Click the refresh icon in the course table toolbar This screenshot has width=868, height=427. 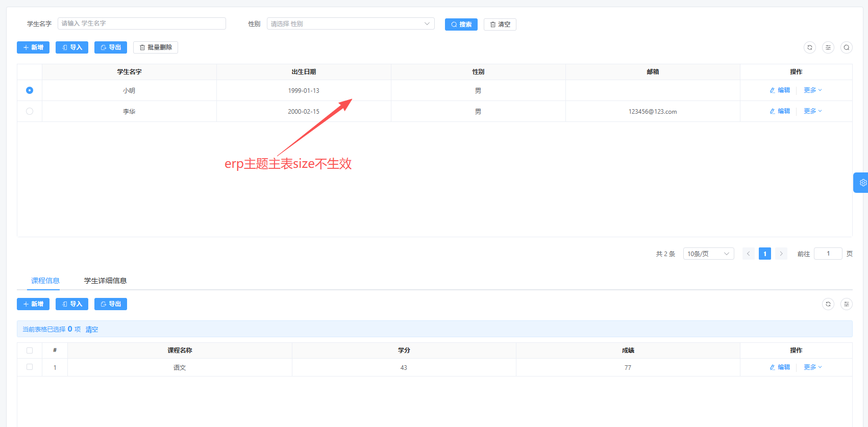(x=828, y=304)
